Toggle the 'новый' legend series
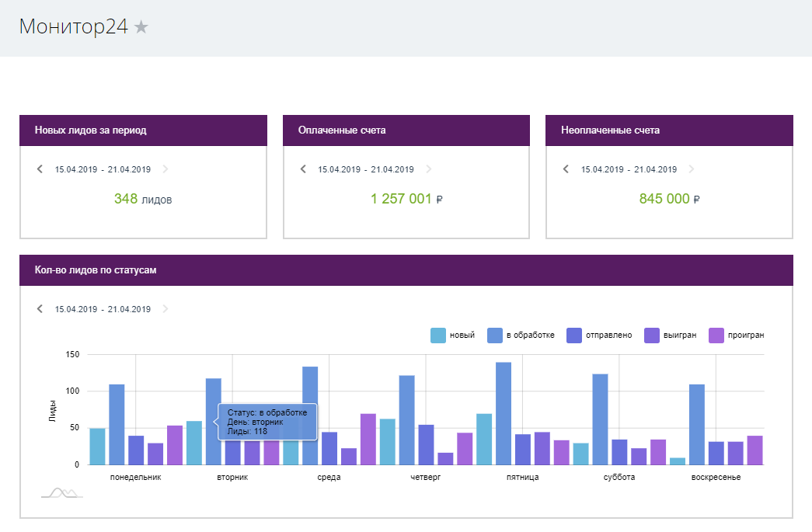The image size is (812, 532). click(453, 336)
